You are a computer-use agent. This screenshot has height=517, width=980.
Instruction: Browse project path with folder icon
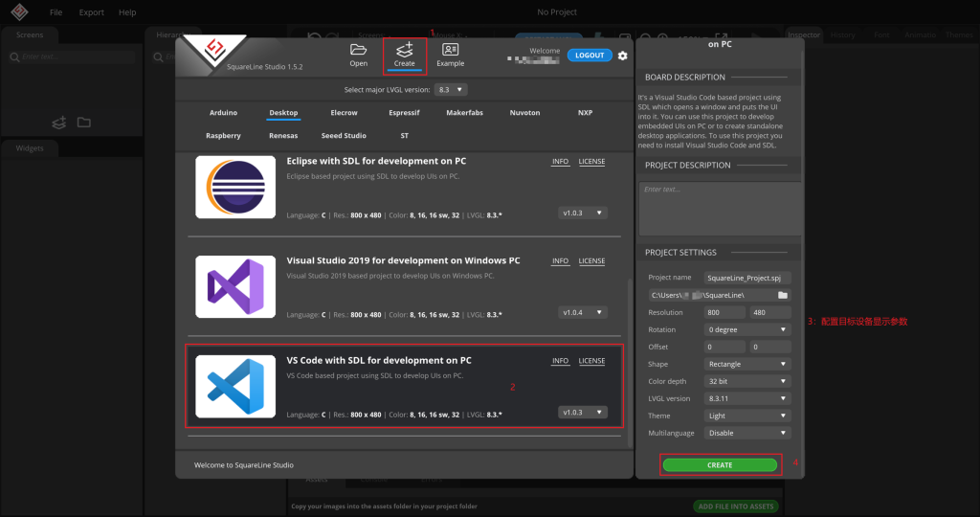coord(783,295)
